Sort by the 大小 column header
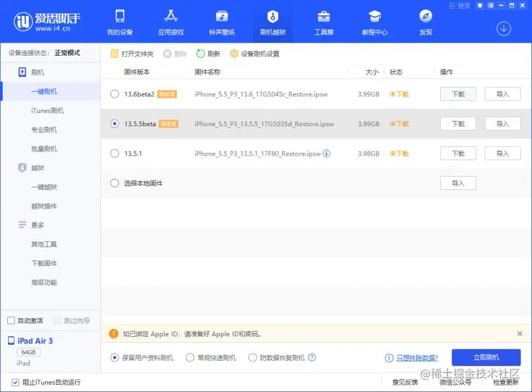Image resolution: width=532 pixels, height=392 pixels. 372,72
